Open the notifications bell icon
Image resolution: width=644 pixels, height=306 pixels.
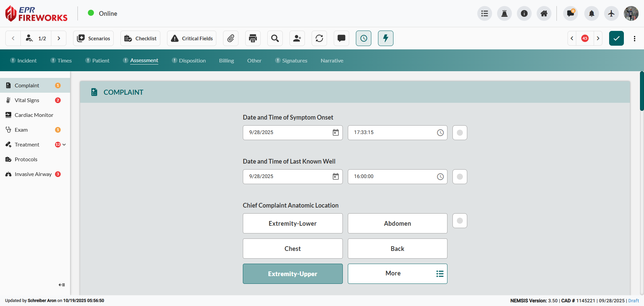click(x=592, y=13)
